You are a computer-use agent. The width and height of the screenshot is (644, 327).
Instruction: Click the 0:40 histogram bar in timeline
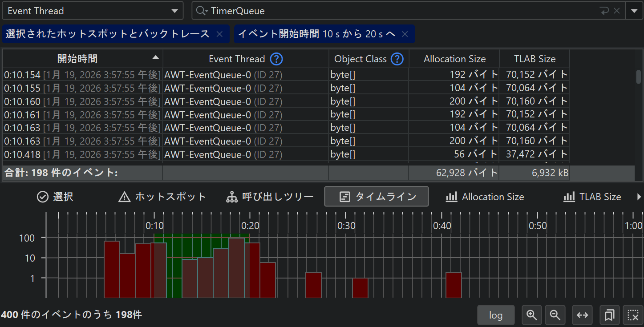454,285
